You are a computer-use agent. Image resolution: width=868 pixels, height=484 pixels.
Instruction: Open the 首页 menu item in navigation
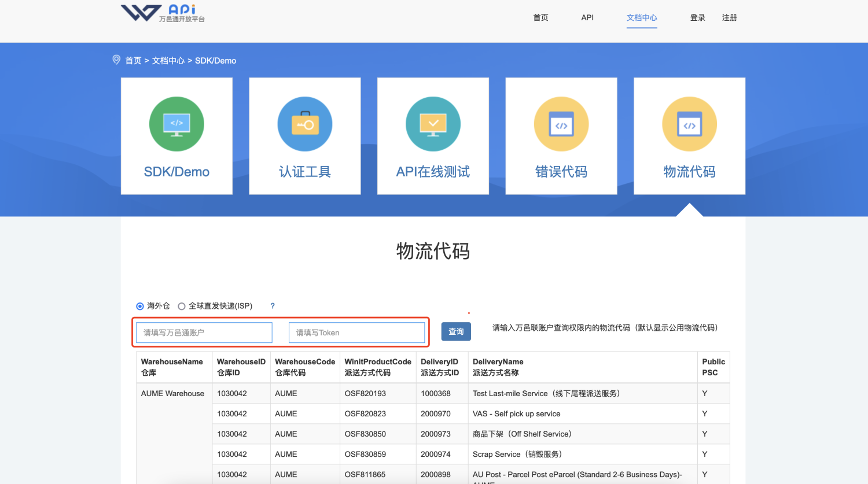pyautogui.click(x=540, y=18)
